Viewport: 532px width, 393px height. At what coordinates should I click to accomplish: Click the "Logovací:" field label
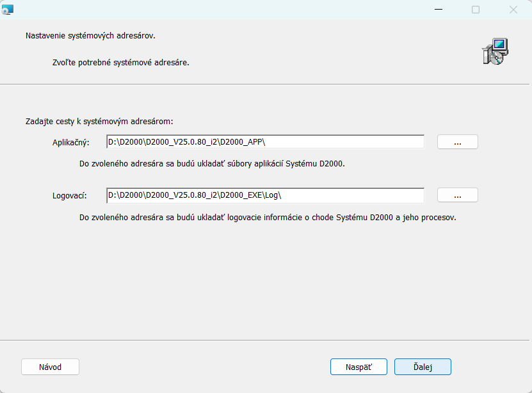coord(70,195)
